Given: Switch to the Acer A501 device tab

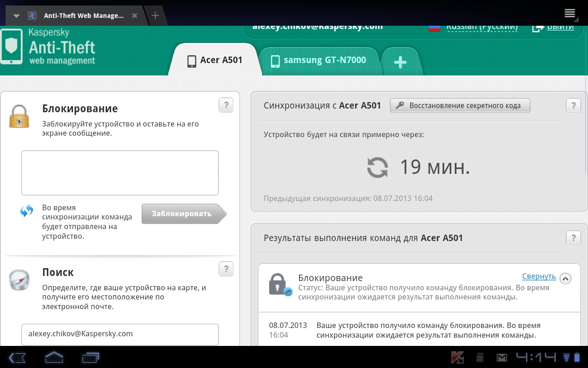Looking at the screenshot, I should pos(215,60).
